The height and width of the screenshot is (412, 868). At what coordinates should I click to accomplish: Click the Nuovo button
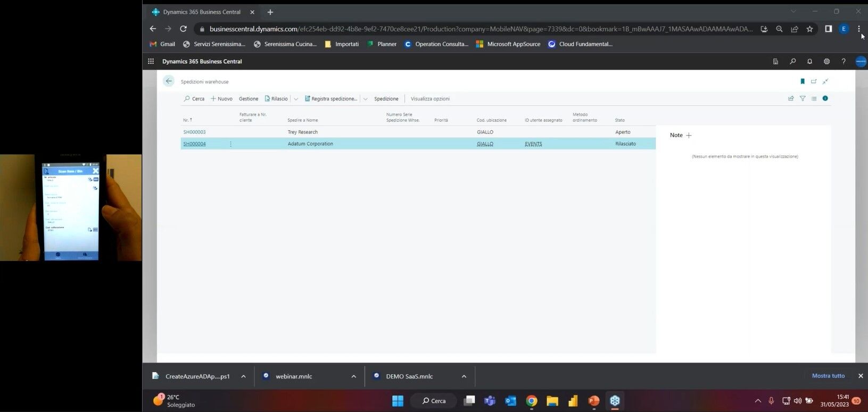[x=221, y=99]
